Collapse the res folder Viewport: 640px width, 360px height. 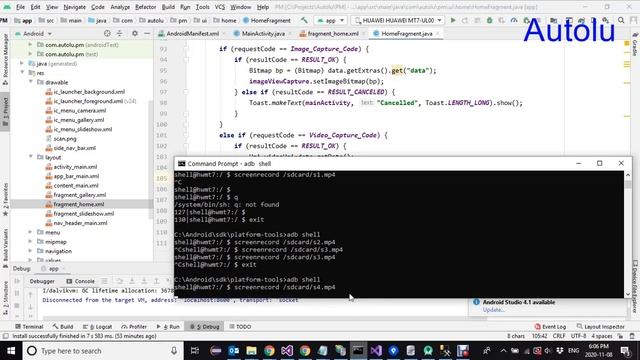22,73
